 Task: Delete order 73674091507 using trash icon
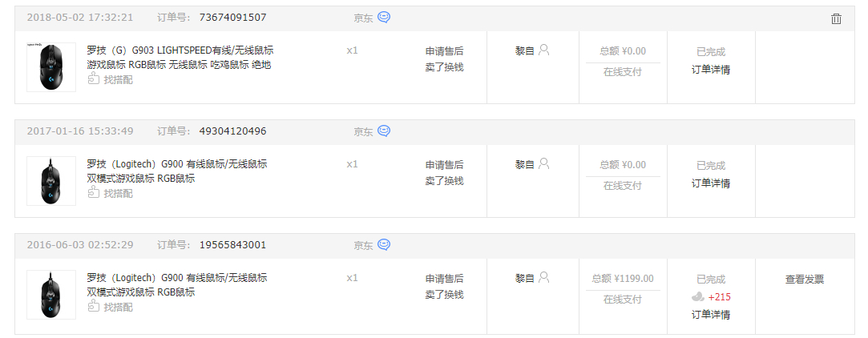tap(836, 18)
